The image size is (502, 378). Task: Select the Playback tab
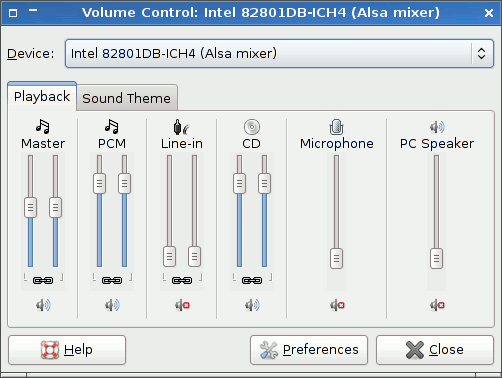coord(42,97)
